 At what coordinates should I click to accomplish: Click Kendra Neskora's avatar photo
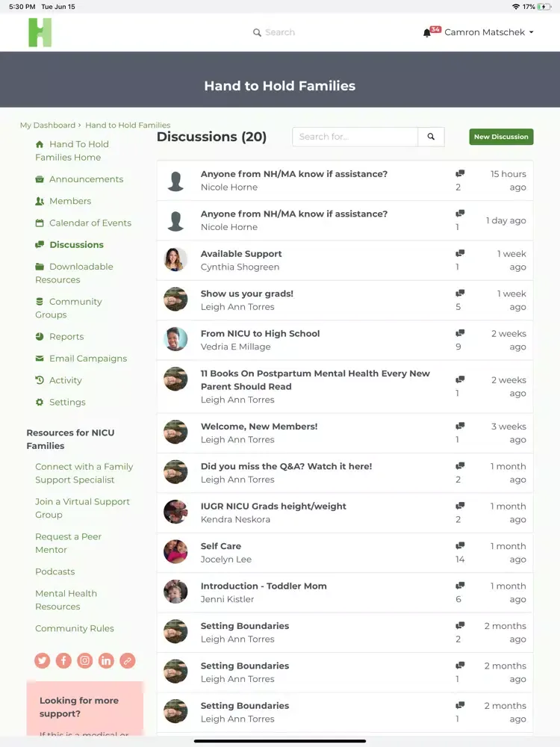click(175, 512)
